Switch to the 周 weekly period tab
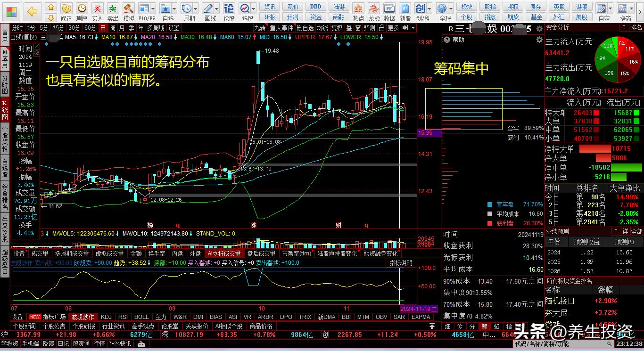The height and width of the screenshot is (351, 644). pyautogui.click(x=112, y=28)
